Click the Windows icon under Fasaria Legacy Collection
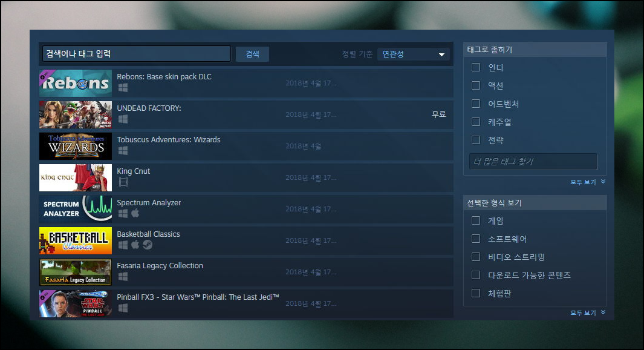This screenshot has width=644, height=350. [123, 277]
